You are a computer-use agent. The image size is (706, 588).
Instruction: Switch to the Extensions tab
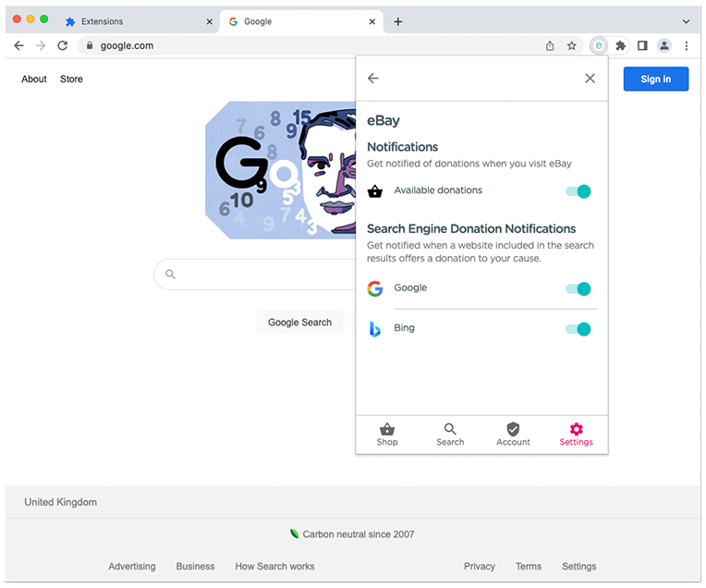click(x=140, y=21)
